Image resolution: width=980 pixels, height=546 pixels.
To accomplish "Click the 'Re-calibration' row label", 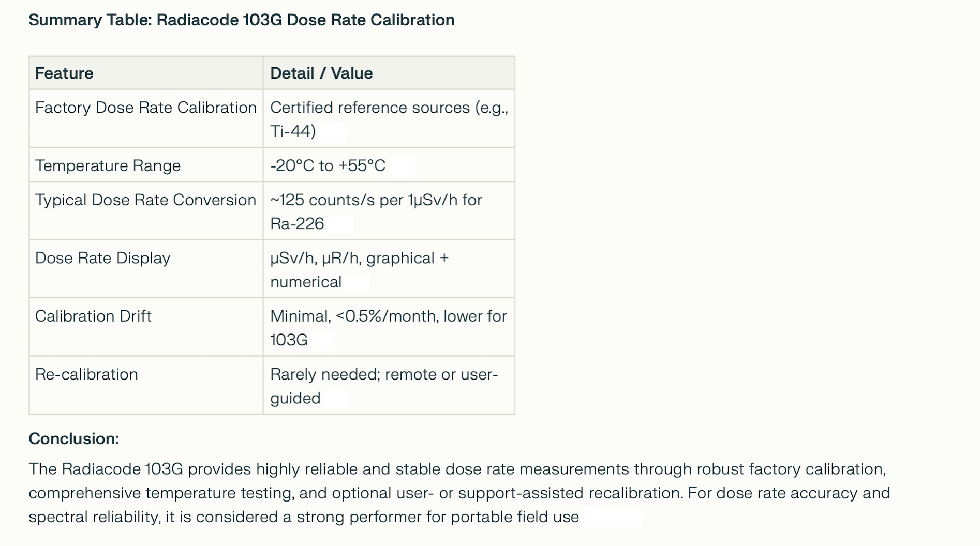I will coord(87,374).
